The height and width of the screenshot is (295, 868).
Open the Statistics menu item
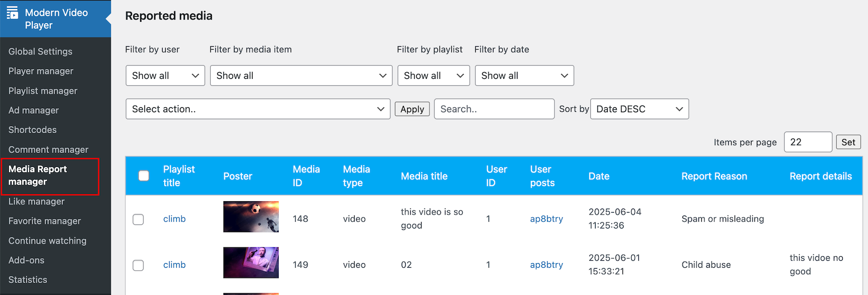pos(28,280)
